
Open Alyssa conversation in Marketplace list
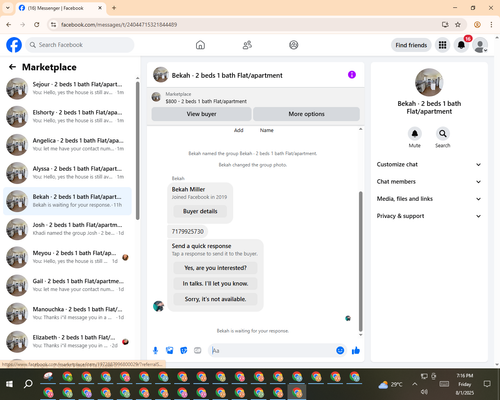[67, 173]
